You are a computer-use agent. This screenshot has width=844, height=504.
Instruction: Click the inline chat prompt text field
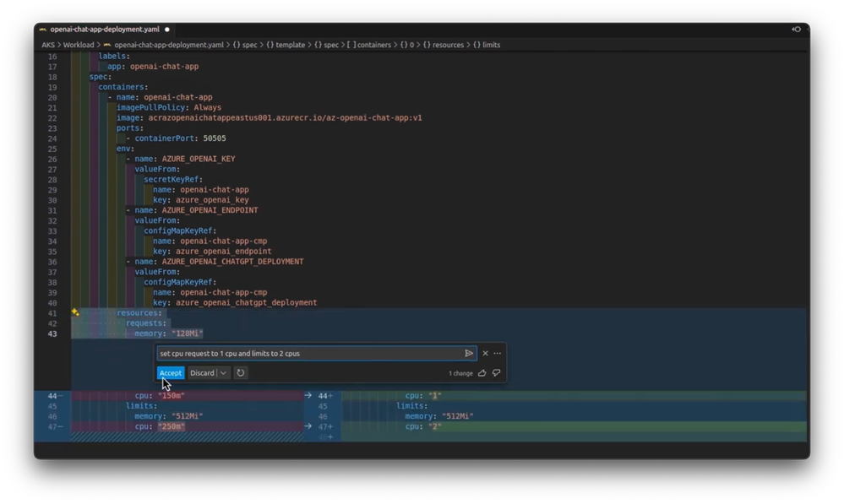311,354
